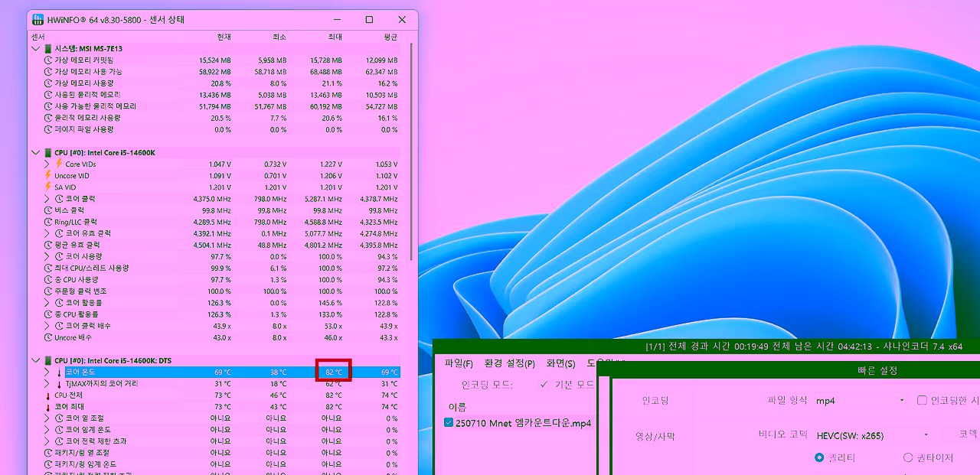Click clock icon of 가상 메모리 사용 가능

(48, 71)
